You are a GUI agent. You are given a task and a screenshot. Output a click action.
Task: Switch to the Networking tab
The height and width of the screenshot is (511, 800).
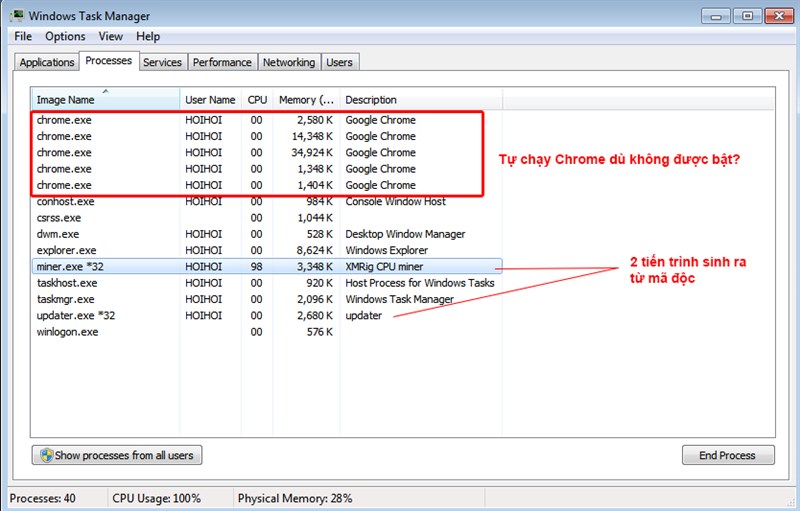coord(288,62)
